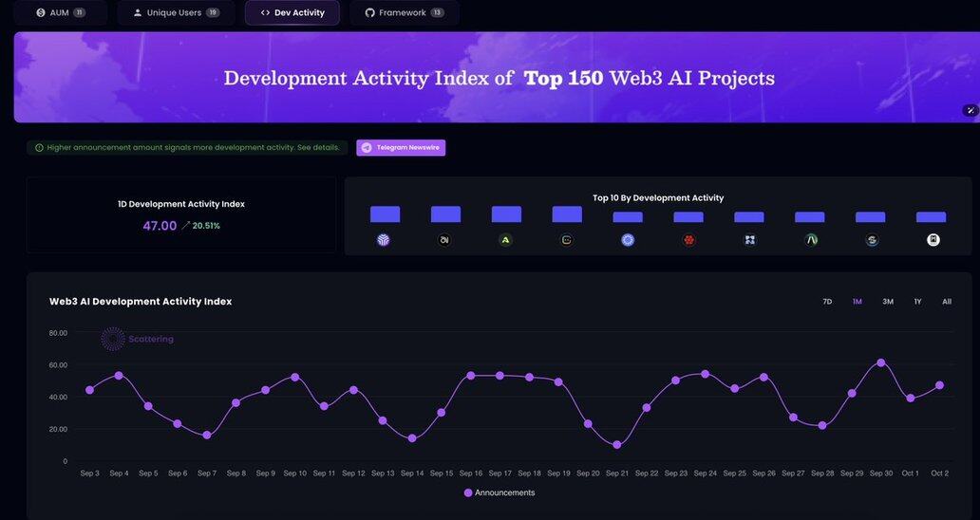Click the tallest fourth bar in Top 10
980x520 pixels.
click(567, 214)
